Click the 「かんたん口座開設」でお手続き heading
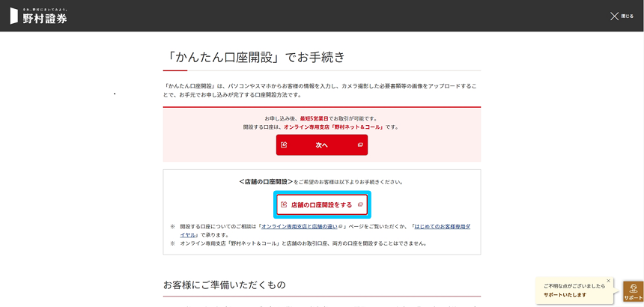Image resolution: width=644 pixels, height=307 pixels. [x=254, y=57]
